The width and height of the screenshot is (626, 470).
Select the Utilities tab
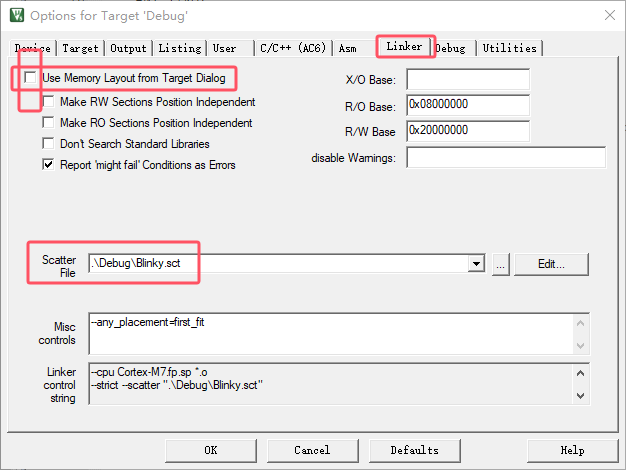click(x=509, y=48)
